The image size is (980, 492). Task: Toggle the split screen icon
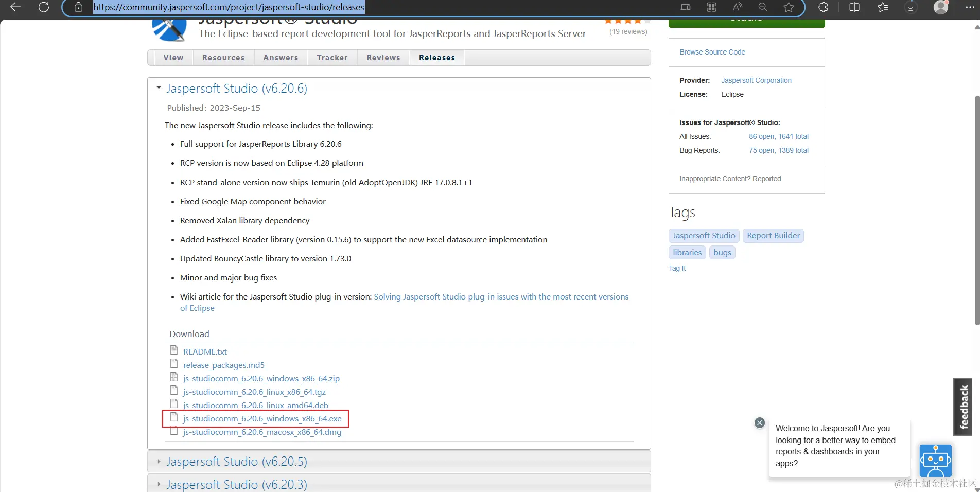[x=854, y=7]
